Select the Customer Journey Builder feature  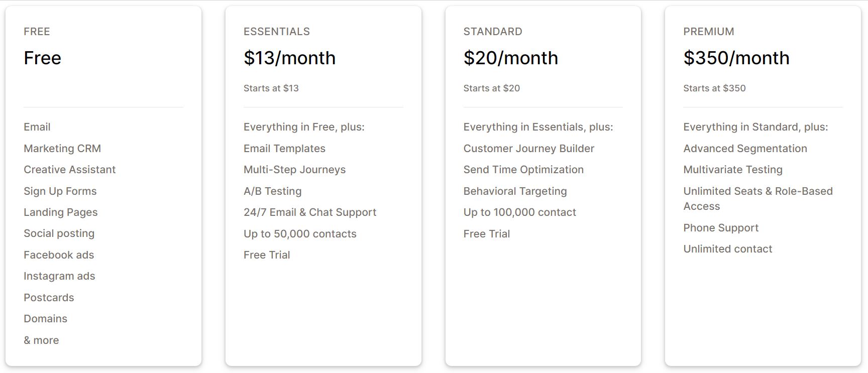(x=528, y=149)
